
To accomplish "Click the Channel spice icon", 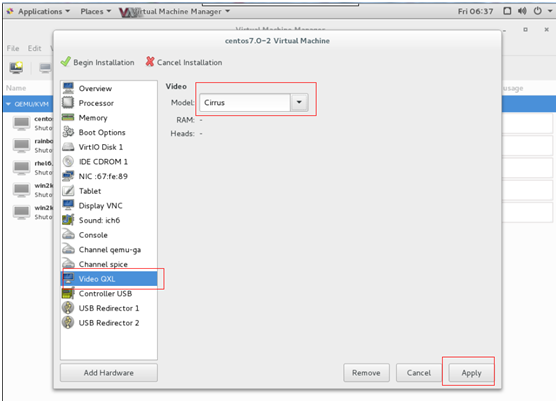I will (x=68, y=264).
